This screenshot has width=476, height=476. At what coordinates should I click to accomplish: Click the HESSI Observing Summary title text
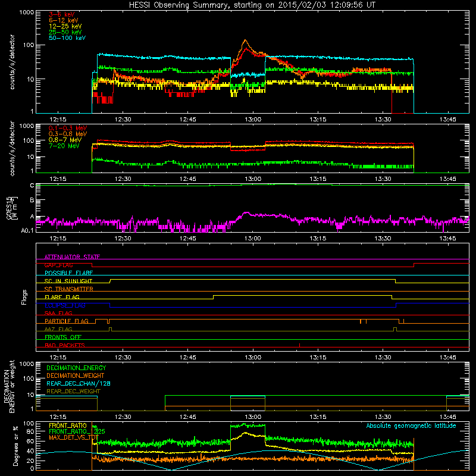(x=252, y=5)
